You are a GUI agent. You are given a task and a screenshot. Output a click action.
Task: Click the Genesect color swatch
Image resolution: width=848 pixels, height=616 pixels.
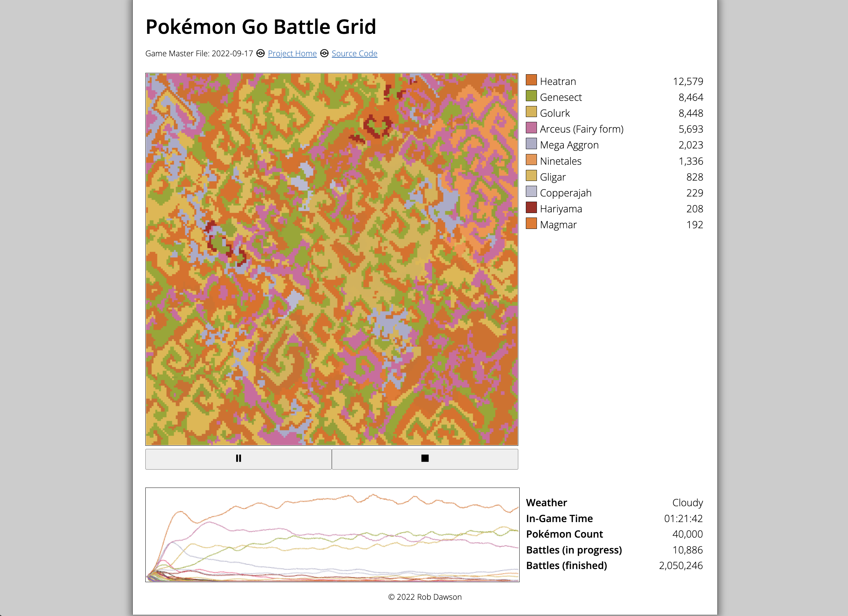click(x=531, y=96)
